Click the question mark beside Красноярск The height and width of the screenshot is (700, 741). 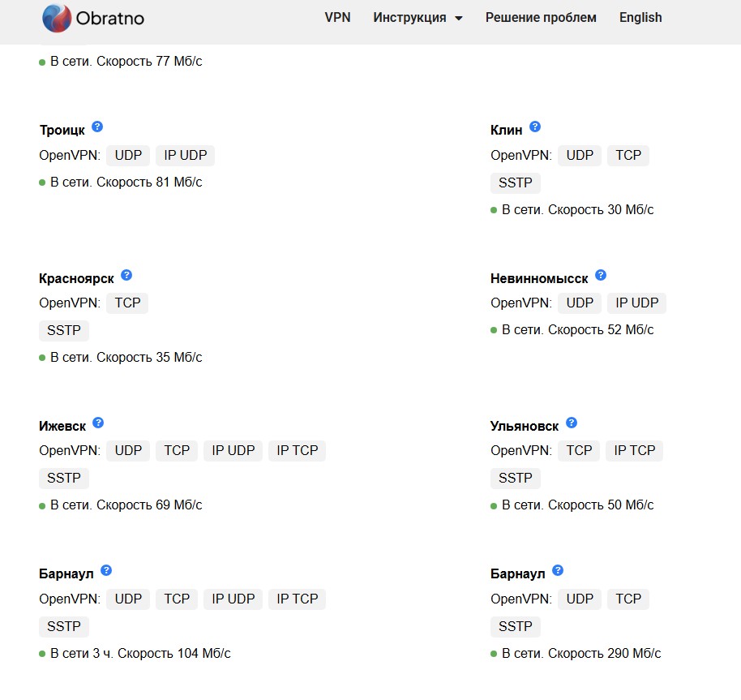[x=126, y=275]
